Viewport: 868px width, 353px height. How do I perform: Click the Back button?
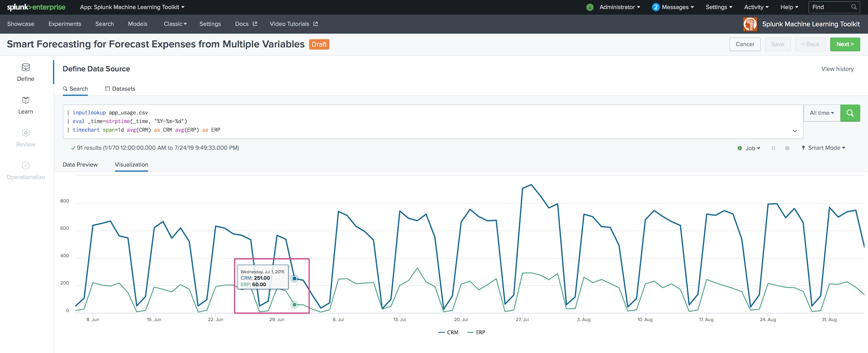[810, 44]
